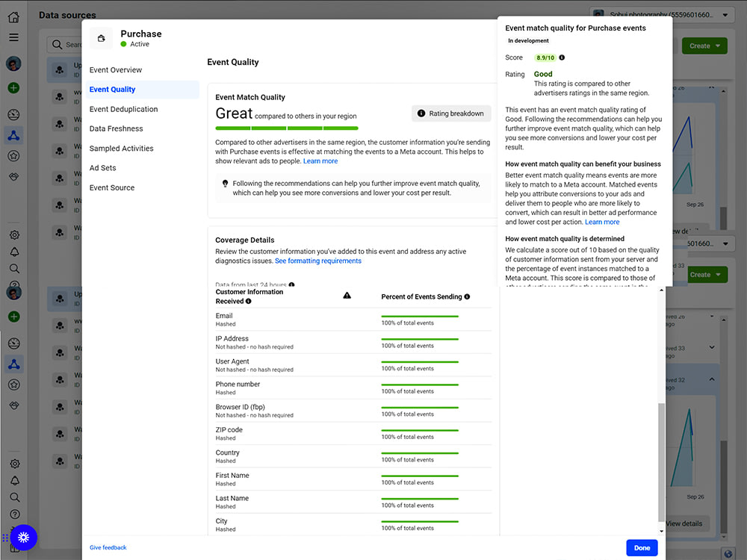Image resolution: width=747 pixels, height=560 pixels.
Task: Click the lightbulb recommendation icon
Action: [x=225, y=184]
